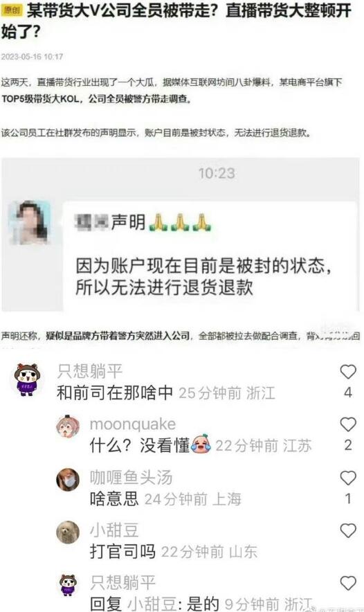Open username 只想躺平 on first comment

tap(90, 371)
